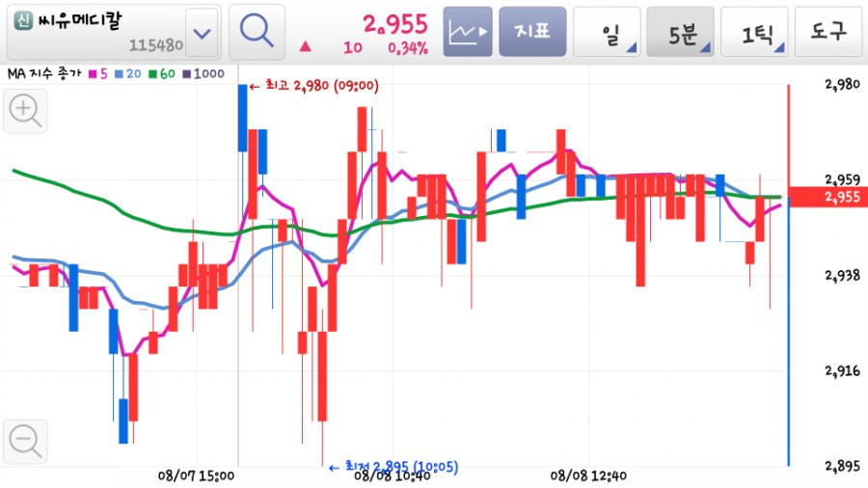Click the blue MA 20 color swatch

tap(119, 74)
